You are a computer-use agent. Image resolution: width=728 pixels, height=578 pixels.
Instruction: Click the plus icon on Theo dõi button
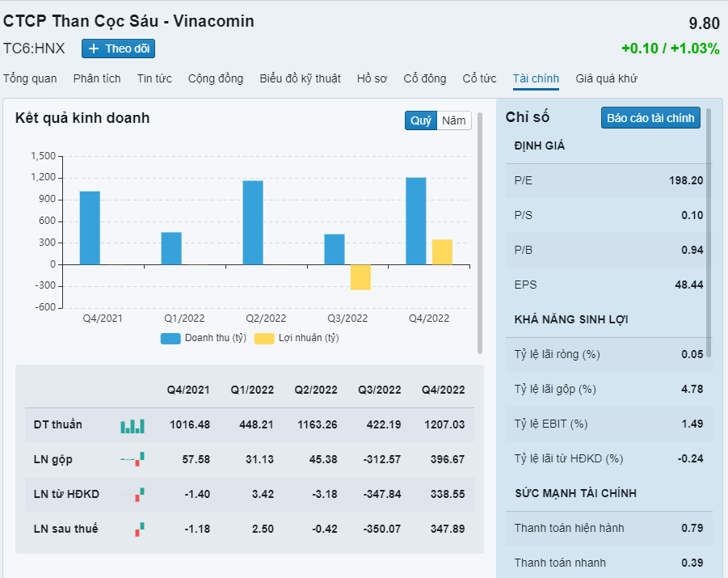[x=94, y=49]
